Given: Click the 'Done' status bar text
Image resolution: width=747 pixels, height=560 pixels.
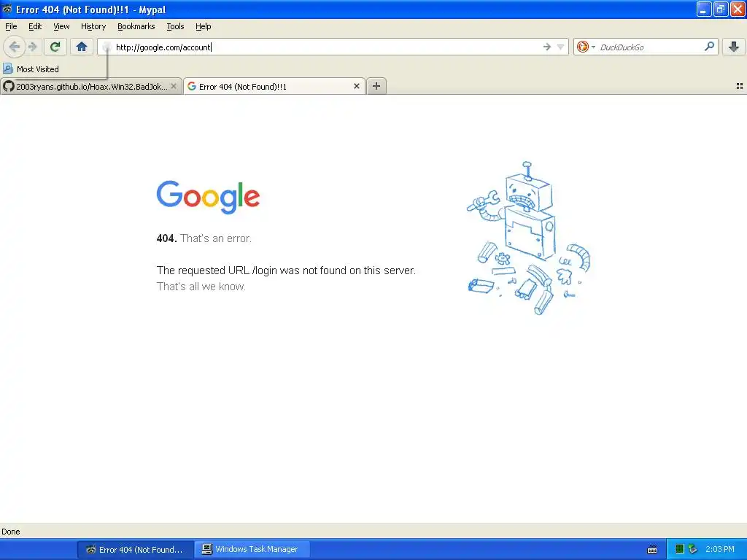Looking at the screenshot, I should click(x=11, y=532).
